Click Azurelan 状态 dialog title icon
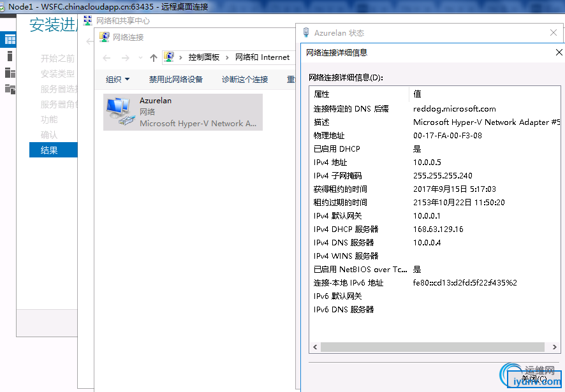565x392 pixels. [306, 33]
